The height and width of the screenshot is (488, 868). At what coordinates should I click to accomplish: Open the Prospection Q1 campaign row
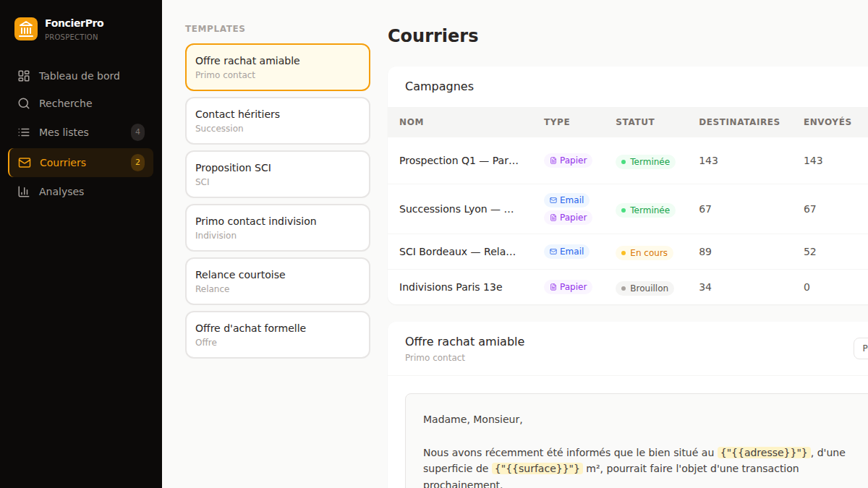tap(628, 160)
